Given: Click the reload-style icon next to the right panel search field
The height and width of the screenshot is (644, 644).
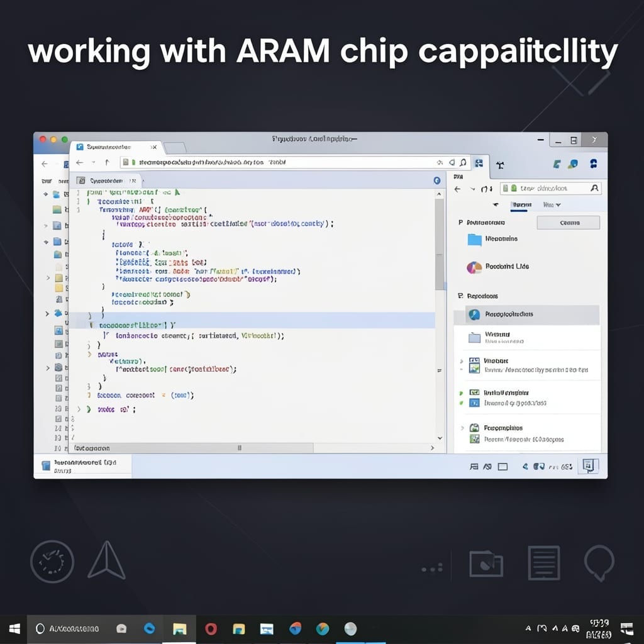Looking at the screenshot, I should pos(487,189).
